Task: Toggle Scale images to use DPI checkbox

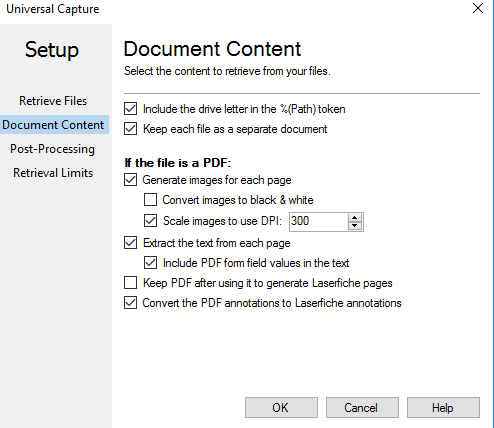Action: click(150, 221)
